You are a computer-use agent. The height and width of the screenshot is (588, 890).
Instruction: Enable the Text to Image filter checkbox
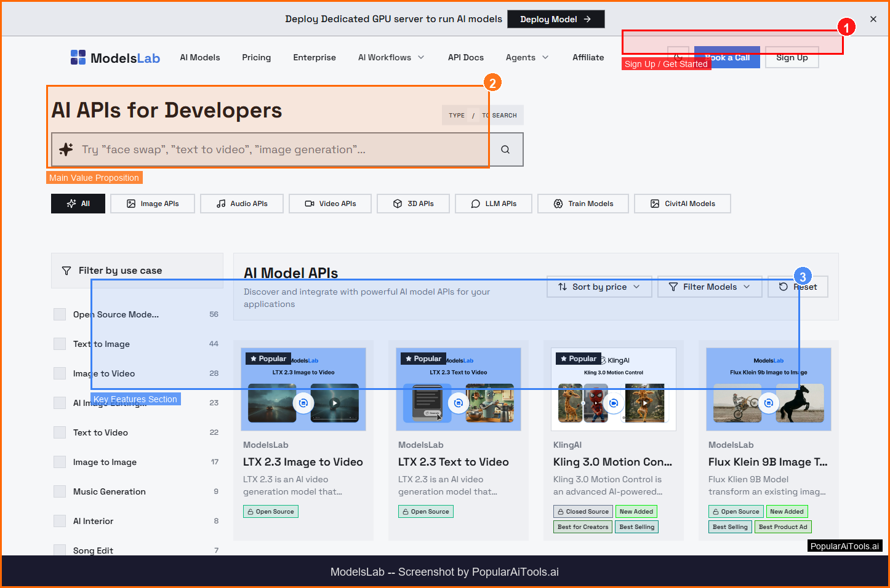tap(60, 344)
